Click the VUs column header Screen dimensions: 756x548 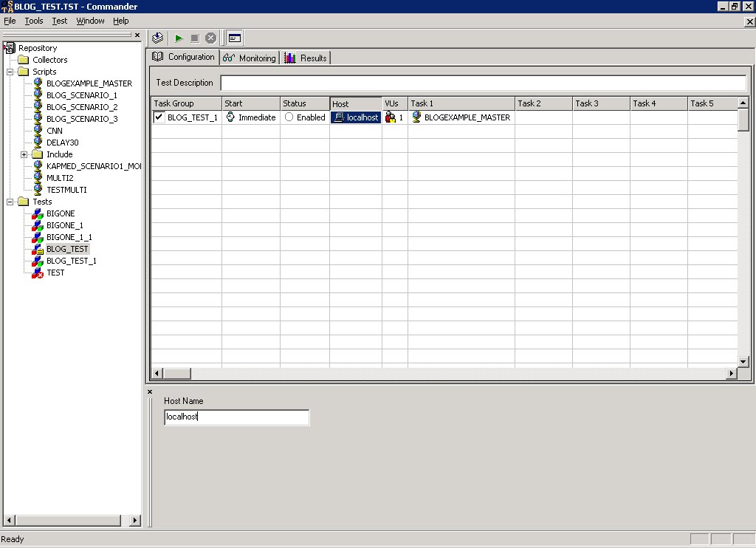395,103
